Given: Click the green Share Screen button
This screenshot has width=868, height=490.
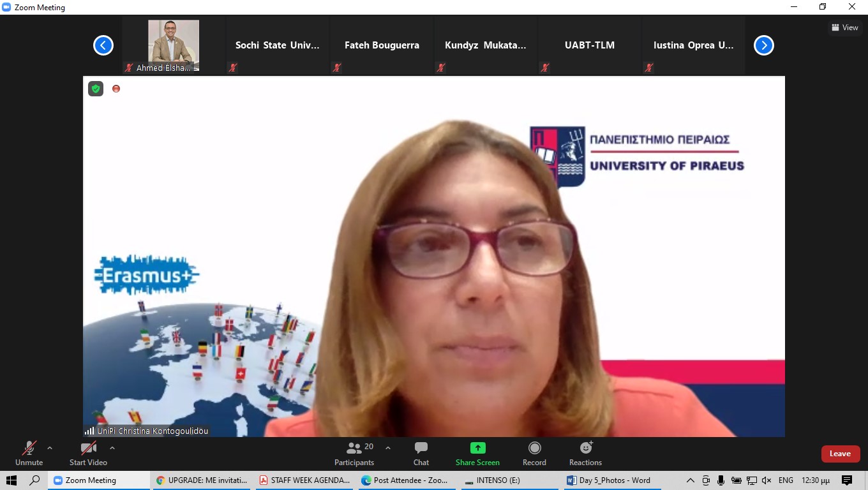Looking at the screenshot, I should [477, 454].
